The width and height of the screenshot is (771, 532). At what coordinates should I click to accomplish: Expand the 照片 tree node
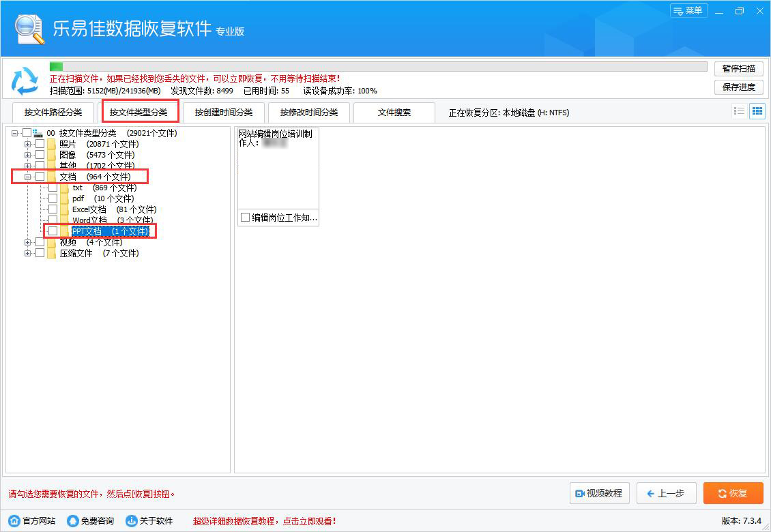tap(27, 143)
